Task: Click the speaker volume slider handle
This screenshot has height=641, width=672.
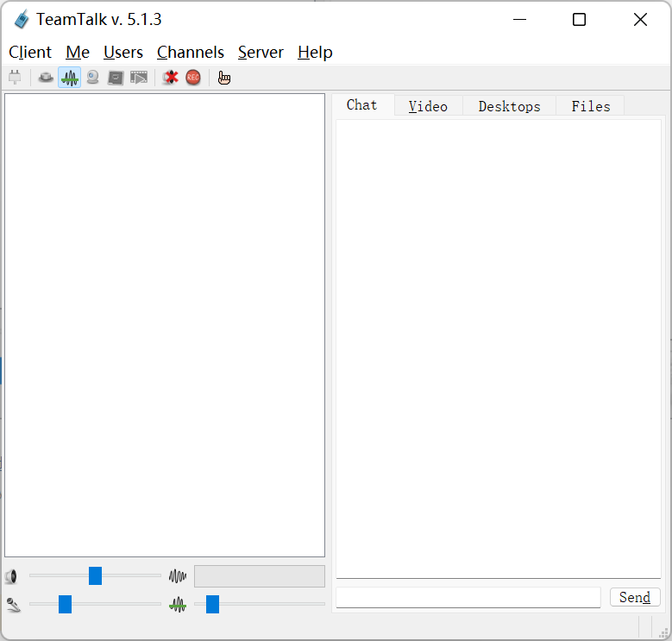Action: (x=95, y=575)
